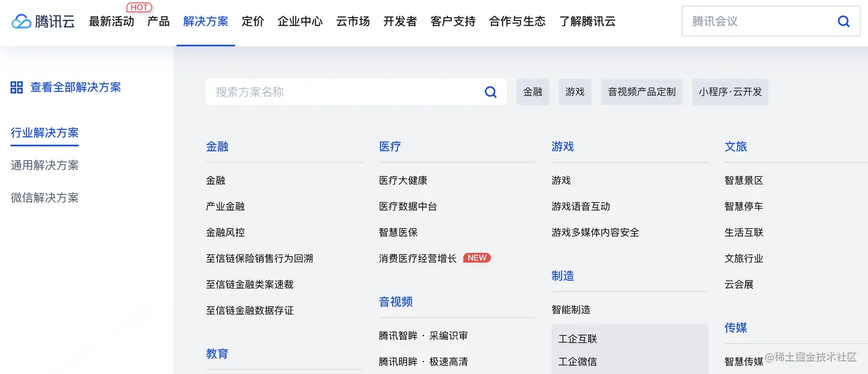Open the 智慧医保 solution link

click(x=398, y=232)
